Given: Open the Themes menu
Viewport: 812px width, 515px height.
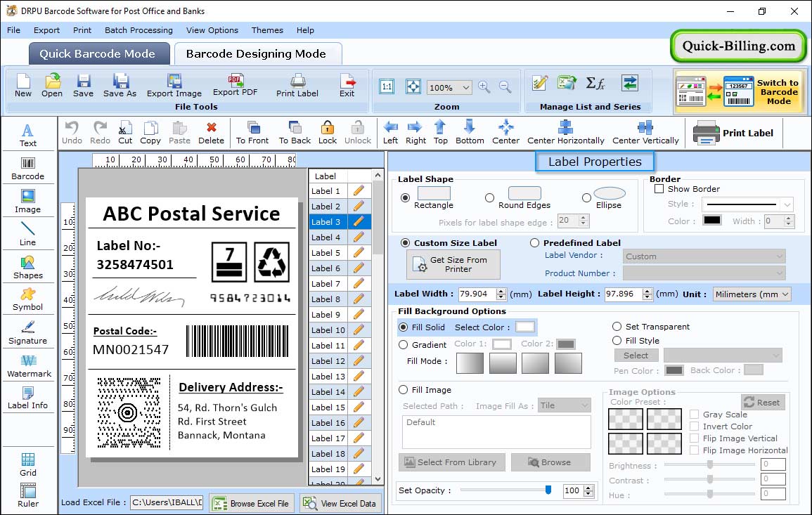Looking at the screenshot, I should (x=267, y=30).
